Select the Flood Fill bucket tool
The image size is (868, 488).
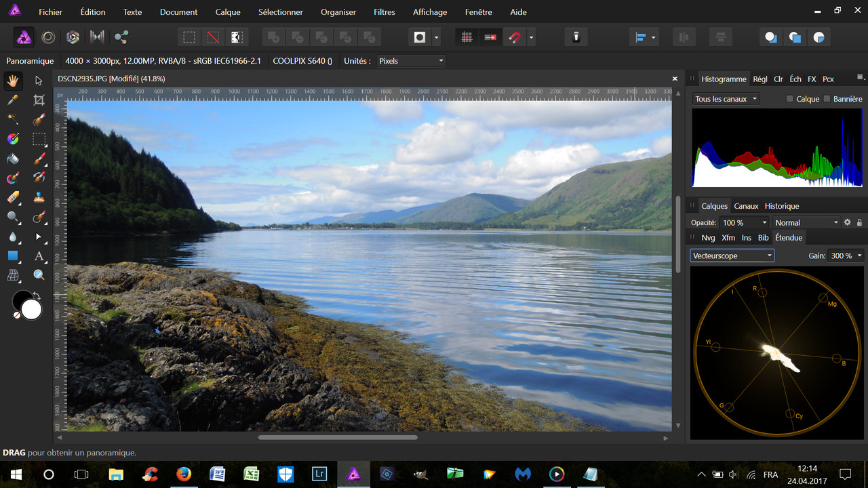(13, 159)
